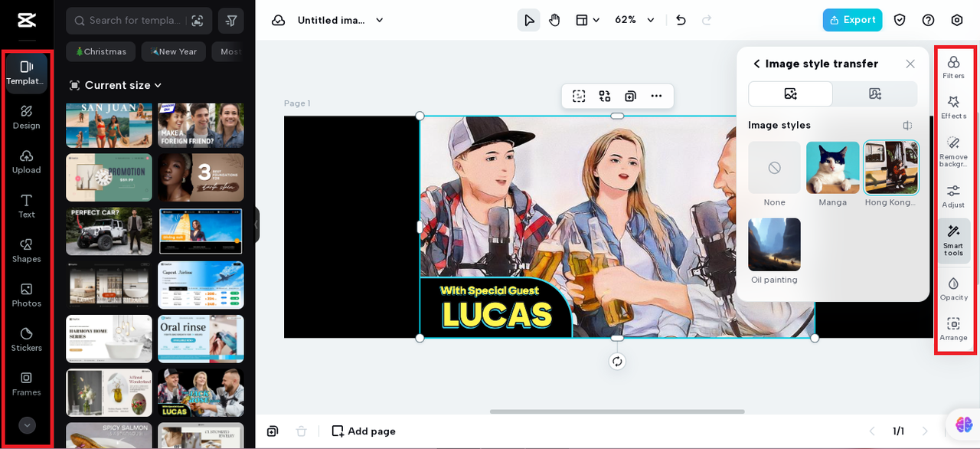Click the image search icon in search bar
The width and height of the screenshot is (980, 449).
click(x=198, y=21)
